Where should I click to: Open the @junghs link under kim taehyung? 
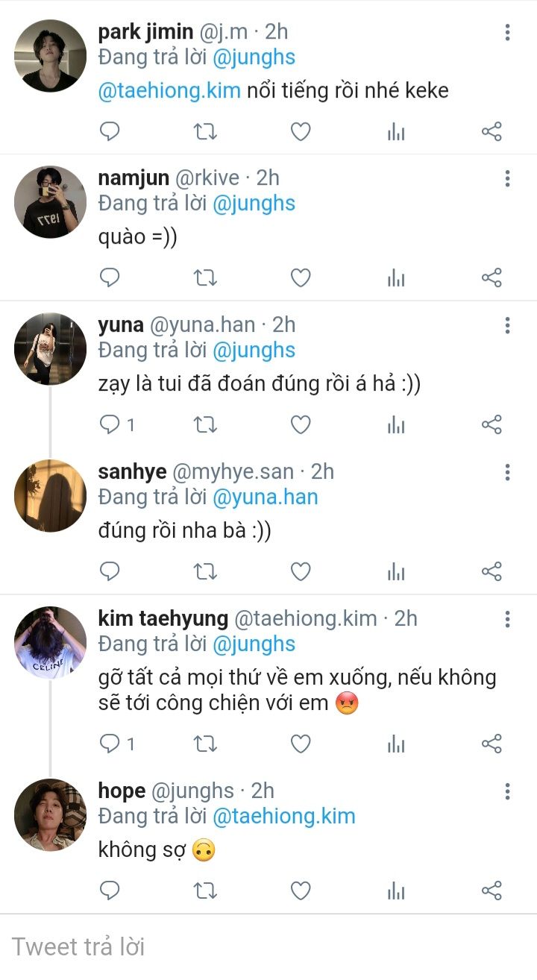(254, 644)
